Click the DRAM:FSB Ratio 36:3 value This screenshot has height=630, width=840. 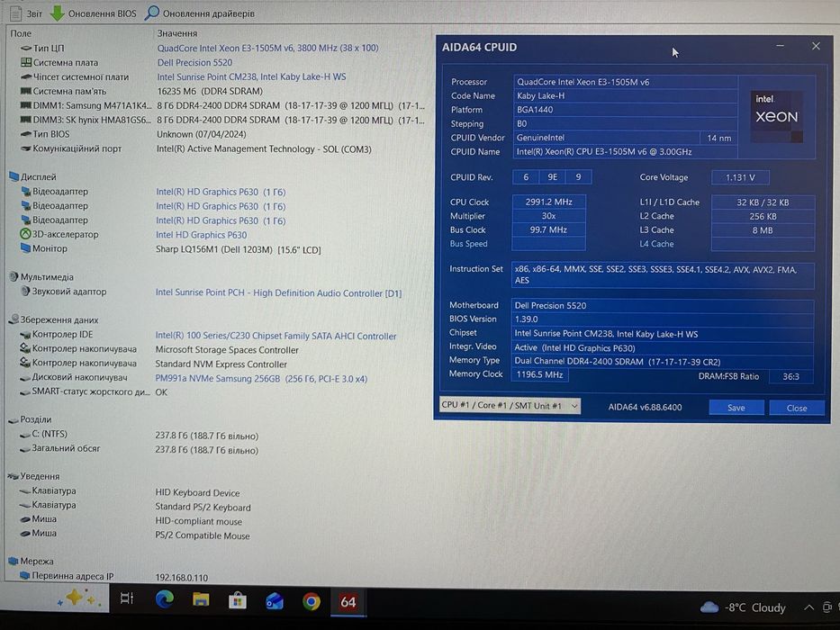(790, 376)
